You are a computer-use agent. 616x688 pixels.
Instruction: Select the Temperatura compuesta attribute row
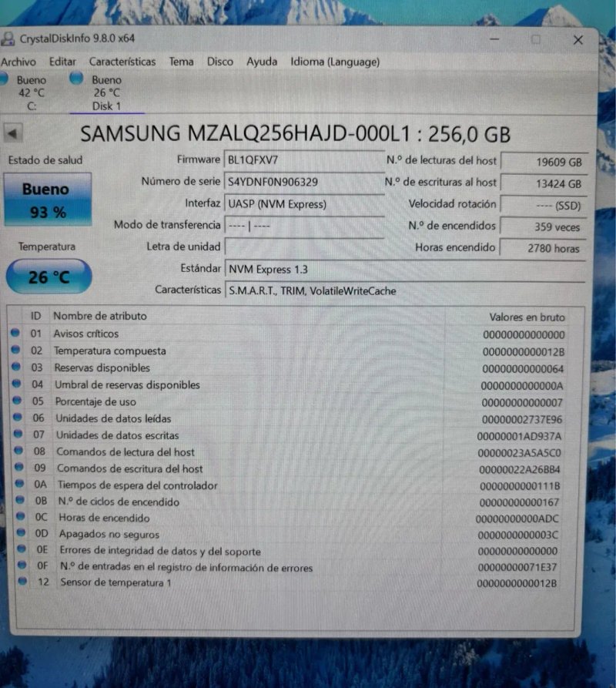pyautogui.click(x=288, y=351)
